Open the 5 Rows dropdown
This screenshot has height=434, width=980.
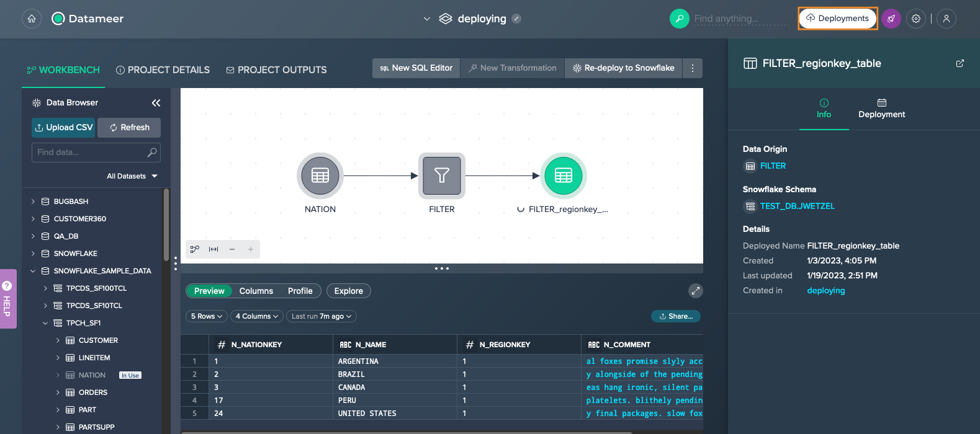(x=207, y=316)
